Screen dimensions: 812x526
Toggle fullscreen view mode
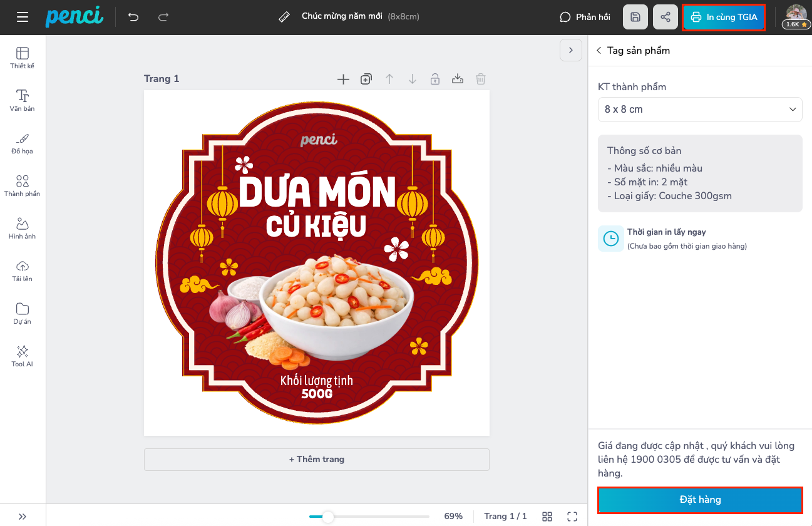pyautogui.click(x=572, y=516)
